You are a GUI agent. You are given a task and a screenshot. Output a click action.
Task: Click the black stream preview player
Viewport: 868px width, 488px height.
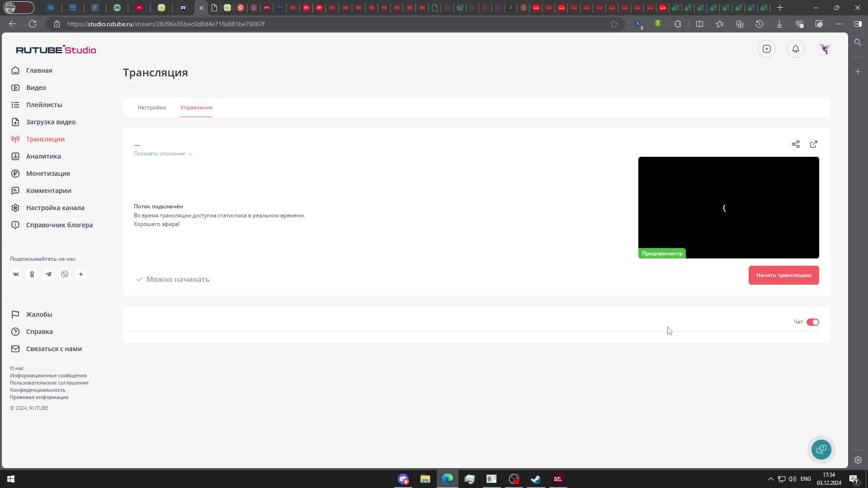tap(728, 207)
